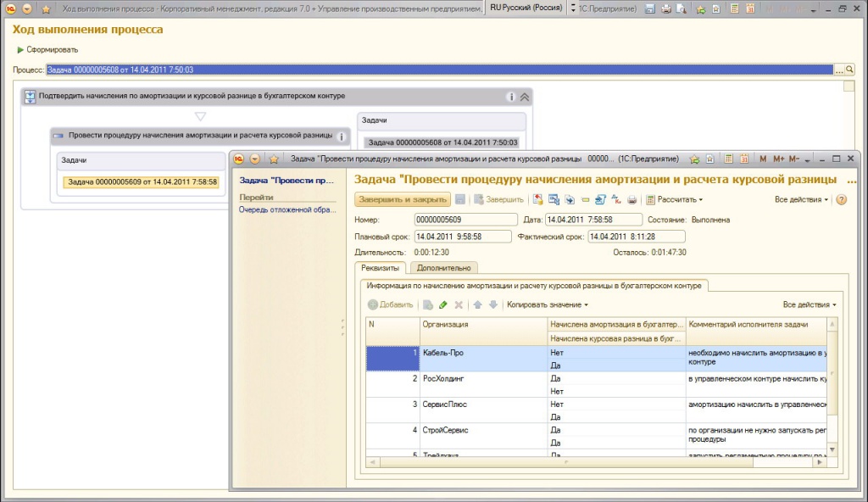Click the save icon in the main window title bar
Screen dimensions: 868x502
[650, 8]
